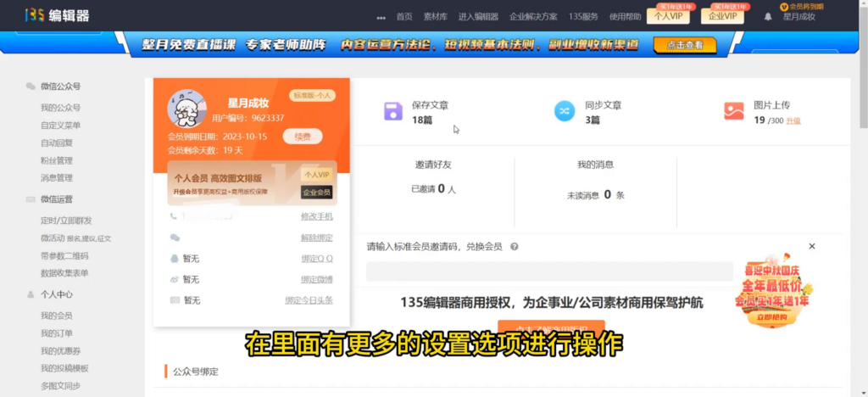
Task: Open 数据收集表单 in the sidebar
Action: 64,273
